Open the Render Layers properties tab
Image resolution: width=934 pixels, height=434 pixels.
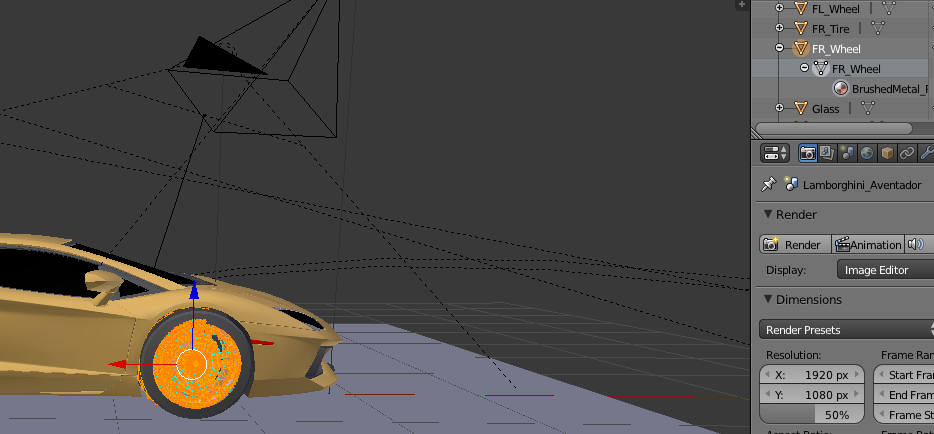tap(827, 153)
